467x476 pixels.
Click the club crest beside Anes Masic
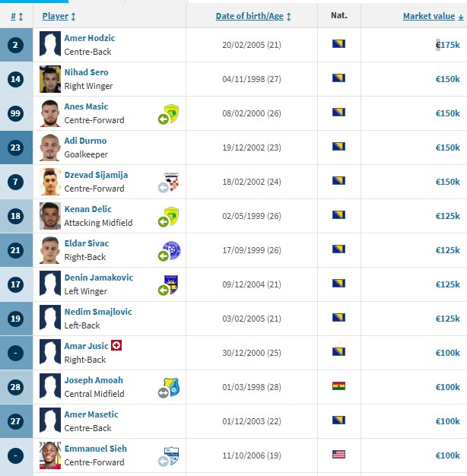[x=173, y=112]
